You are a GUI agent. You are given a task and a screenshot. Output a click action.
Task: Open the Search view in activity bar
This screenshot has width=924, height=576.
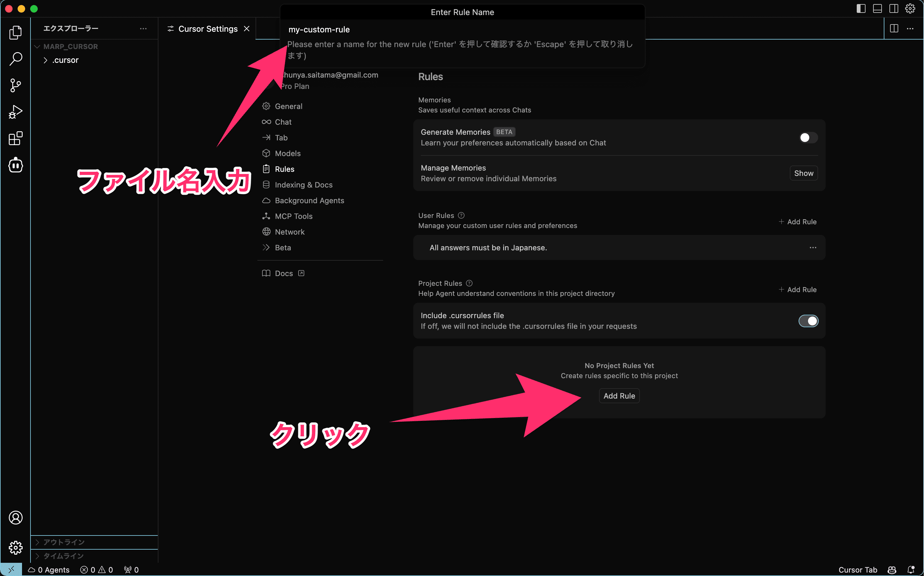pyautogui.click(x=15, y=59)
